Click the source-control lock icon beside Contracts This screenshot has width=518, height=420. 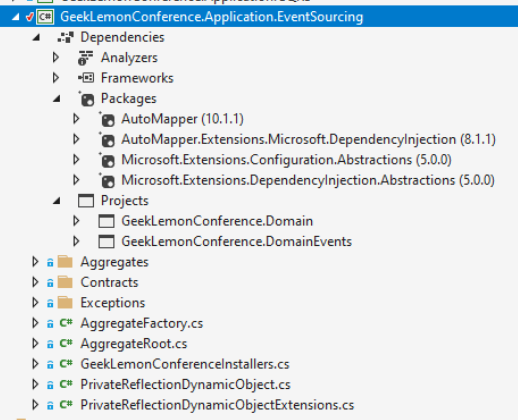click(x=50, y=283)
